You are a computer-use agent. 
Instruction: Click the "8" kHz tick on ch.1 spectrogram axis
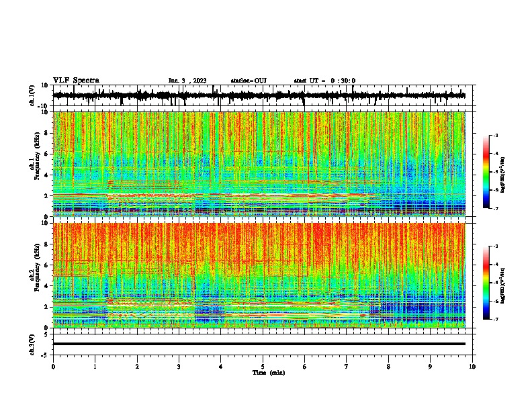[47, 133]
